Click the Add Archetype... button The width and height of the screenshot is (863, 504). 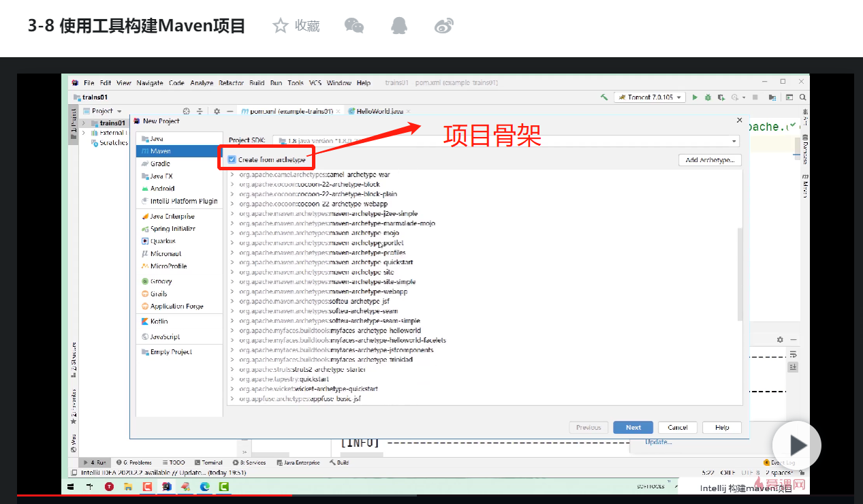coord(710,160)
